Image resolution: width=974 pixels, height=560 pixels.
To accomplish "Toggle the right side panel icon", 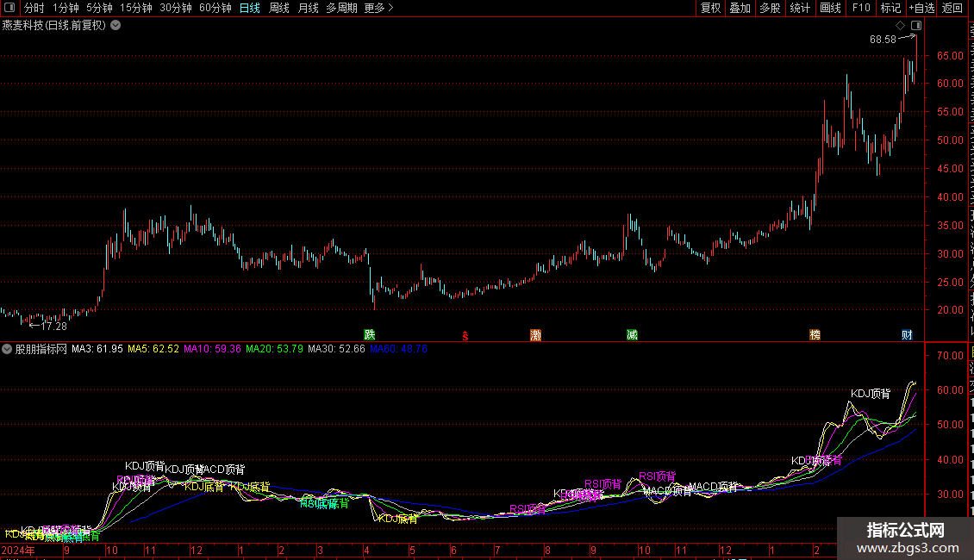I will tap(916, 26).
